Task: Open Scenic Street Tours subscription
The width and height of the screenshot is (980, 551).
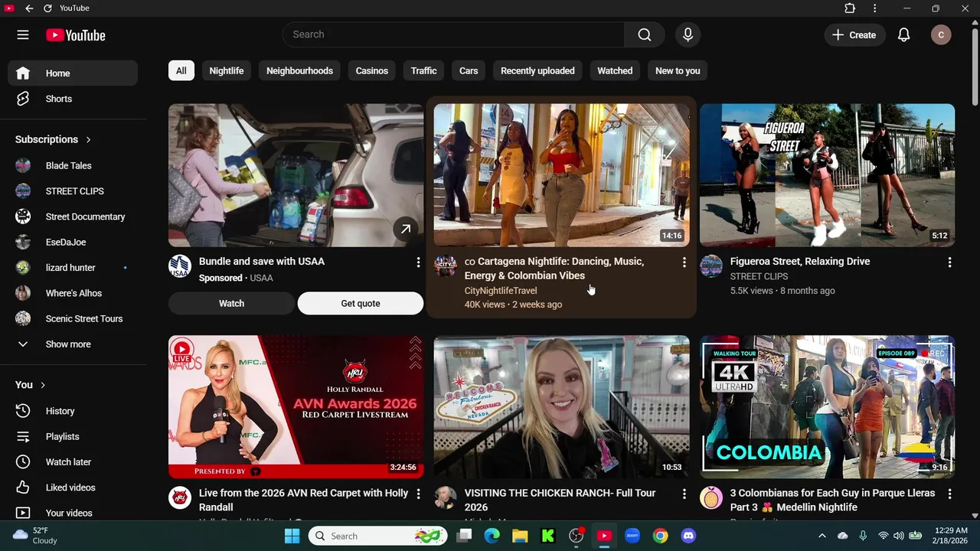Action: pos(73,318)
